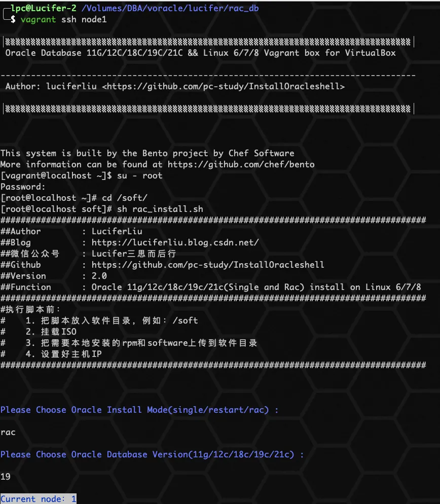Screen dimensions: 440x504
Task: Click the green vagrant command text
Action: point(35,19)
